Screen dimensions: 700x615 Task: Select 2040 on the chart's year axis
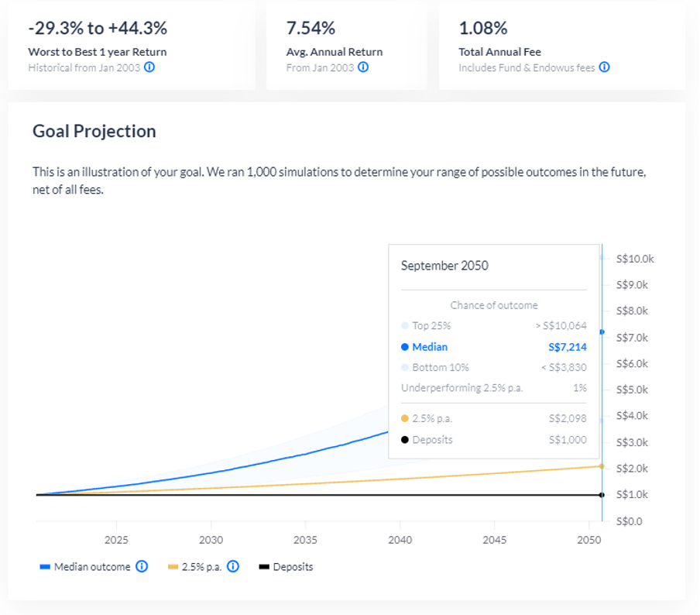pyautogui.click(x=400, y=539)
